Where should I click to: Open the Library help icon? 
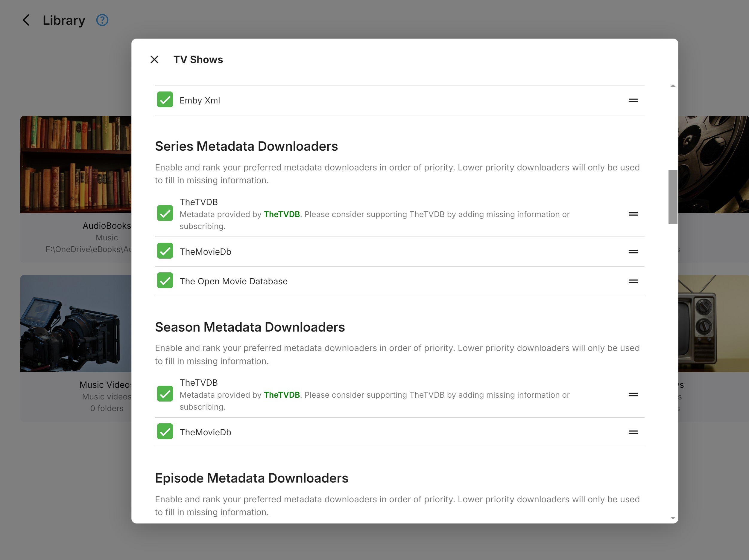tap(102, 20)
